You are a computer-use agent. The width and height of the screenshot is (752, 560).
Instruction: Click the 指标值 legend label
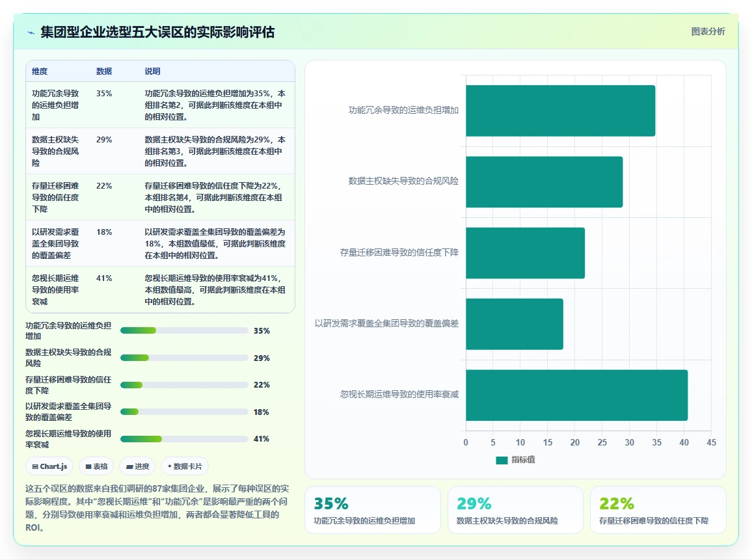[x=523, y=460]
